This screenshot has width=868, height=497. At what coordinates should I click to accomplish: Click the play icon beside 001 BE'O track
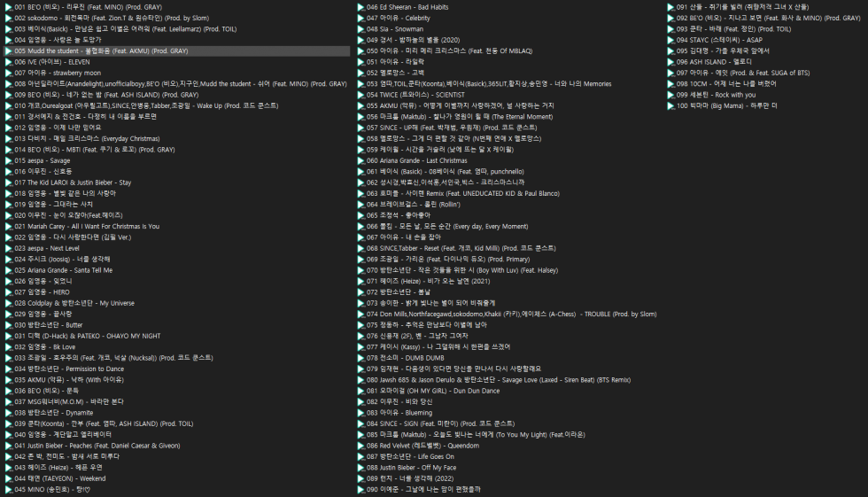(x=8, y=7)
